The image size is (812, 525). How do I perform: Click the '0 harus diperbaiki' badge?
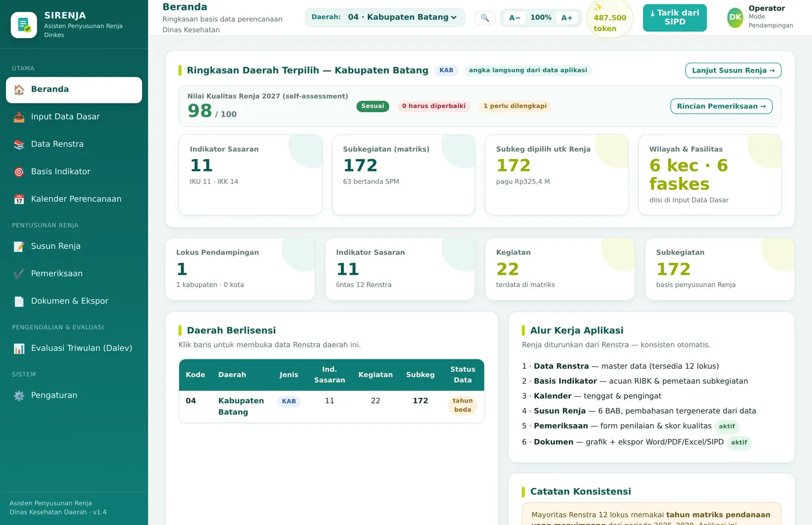coord(434,106)
